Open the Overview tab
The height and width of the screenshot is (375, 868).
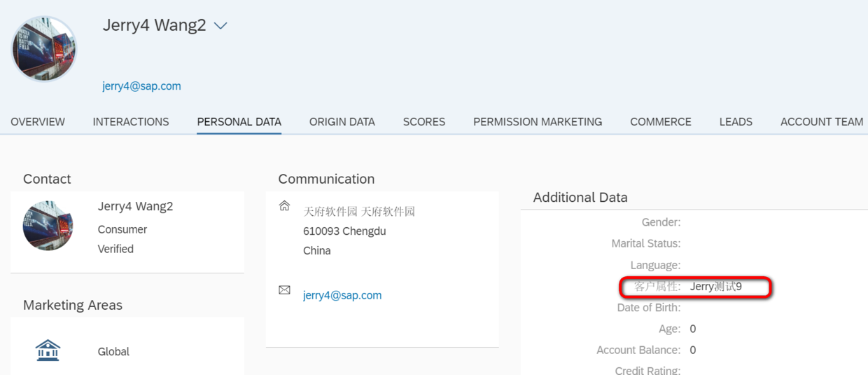38,122
